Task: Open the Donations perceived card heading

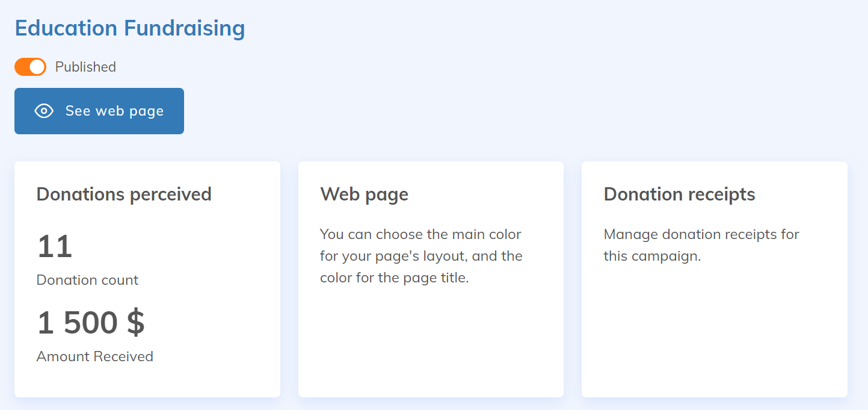Action: (124, 194)
